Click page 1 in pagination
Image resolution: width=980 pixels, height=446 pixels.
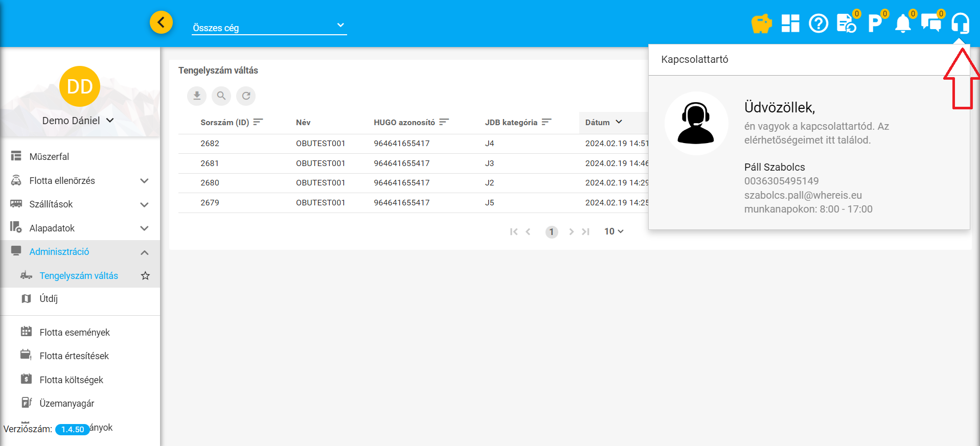coord(551,232)
